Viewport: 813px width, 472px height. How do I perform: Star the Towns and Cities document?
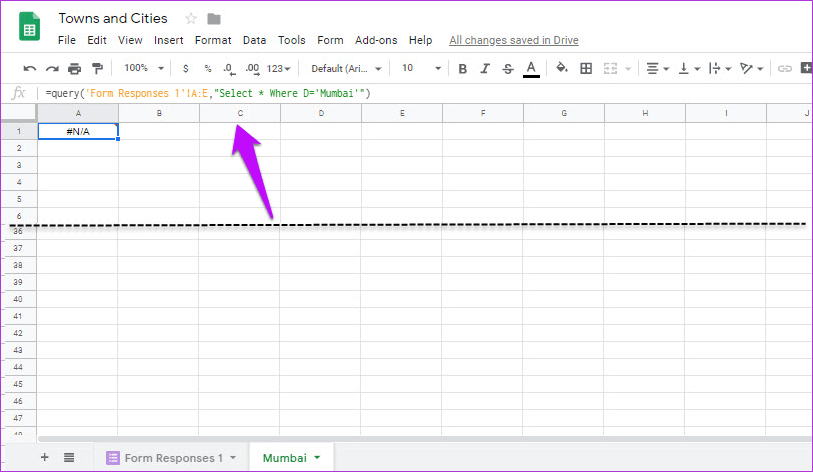191,19
